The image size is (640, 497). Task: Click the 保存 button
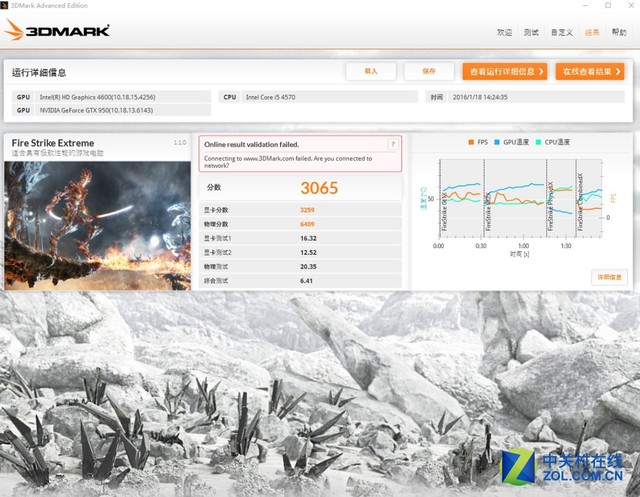[429, 72]
